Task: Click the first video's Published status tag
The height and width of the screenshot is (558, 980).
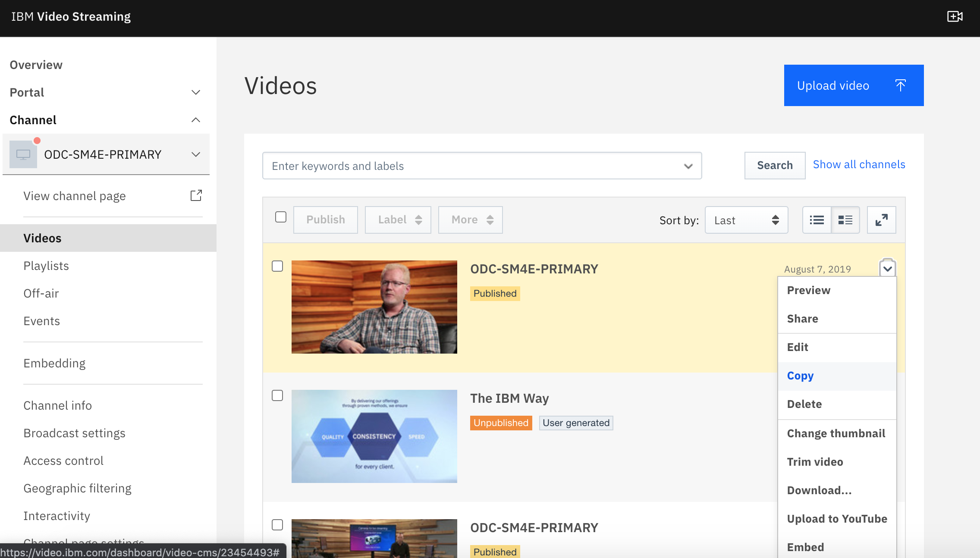Action: [x=495, y=293]
